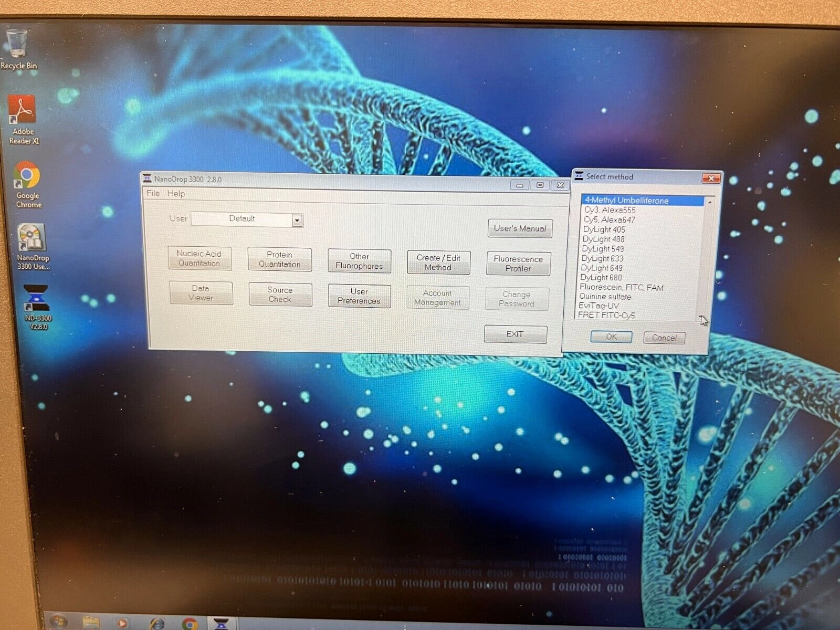
Task: Click the Windows Start button
Action: (x=58, y=623)
